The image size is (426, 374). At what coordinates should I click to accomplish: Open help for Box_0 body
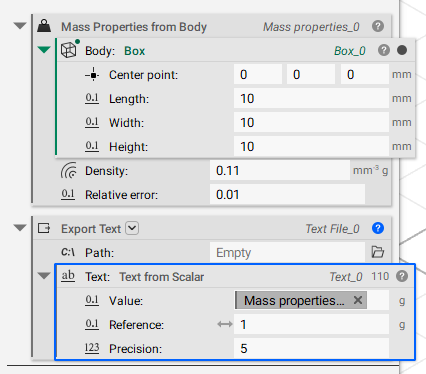tap(384, 50)
